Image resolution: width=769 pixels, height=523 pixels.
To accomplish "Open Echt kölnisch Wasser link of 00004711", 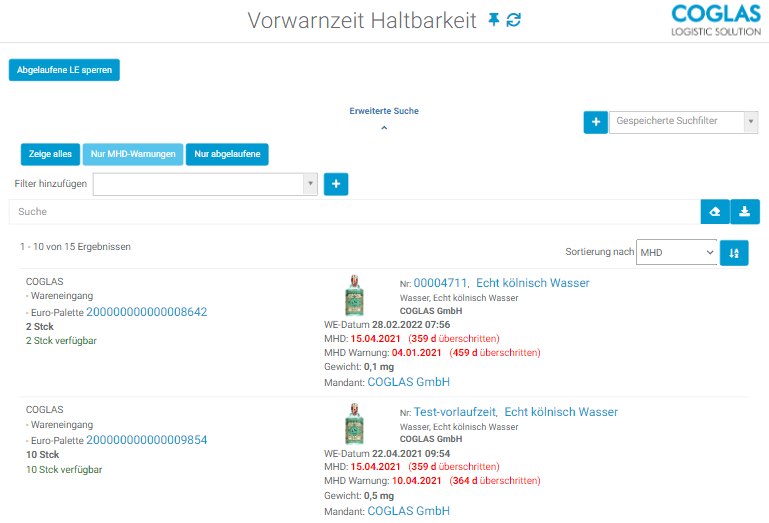I will click(533, 283).
